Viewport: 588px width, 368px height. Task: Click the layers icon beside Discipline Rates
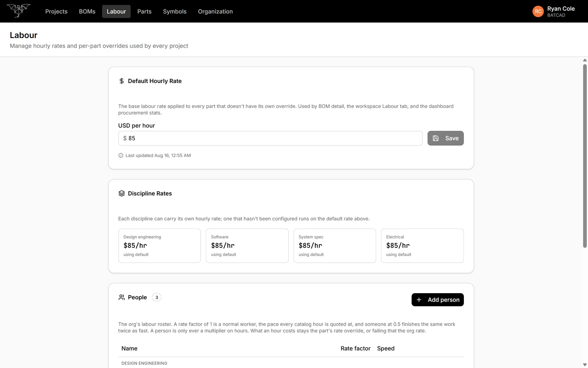pyautogui.click(x=121, y=193)
